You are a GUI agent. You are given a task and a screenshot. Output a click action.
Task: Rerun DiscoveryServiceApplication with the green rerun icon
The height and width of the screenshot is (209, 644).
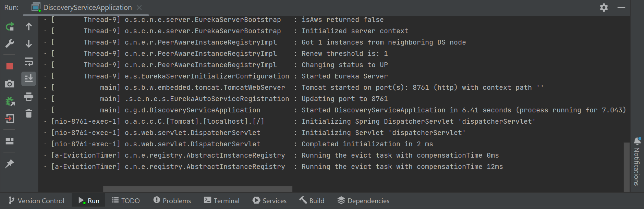pyautogui.click(x=10, y=27)
